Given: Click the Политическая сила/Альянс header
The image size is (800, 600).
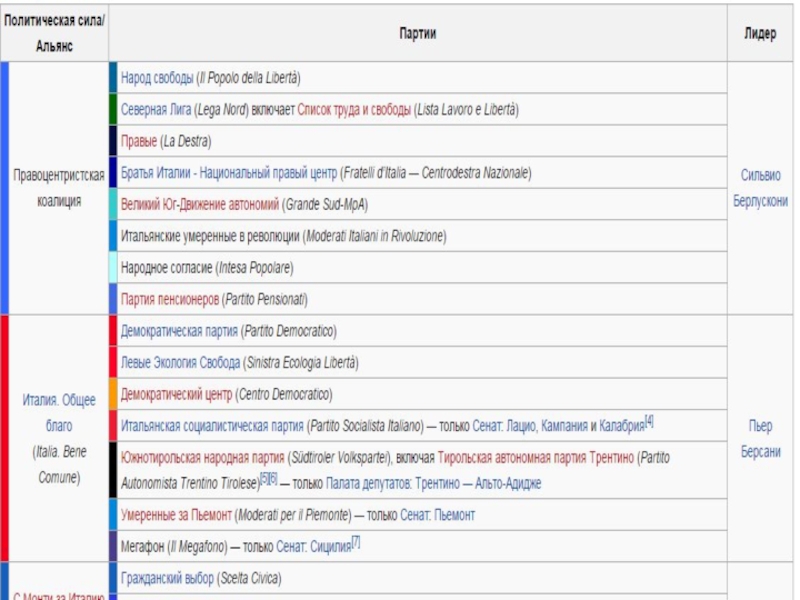Looking at the screenshot, I should pos(54,34).
